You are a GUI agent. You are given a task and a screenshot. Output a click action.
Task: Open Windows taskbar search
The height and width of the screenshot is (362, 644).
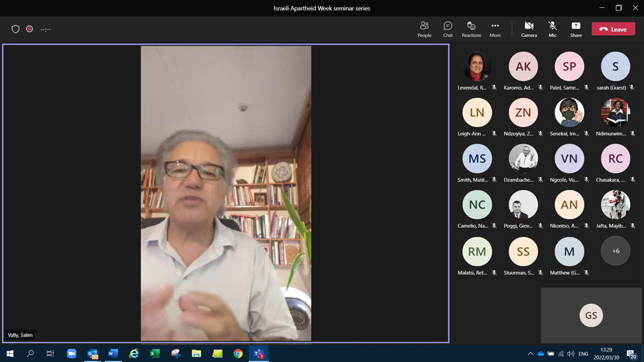(x=30, y=353)
